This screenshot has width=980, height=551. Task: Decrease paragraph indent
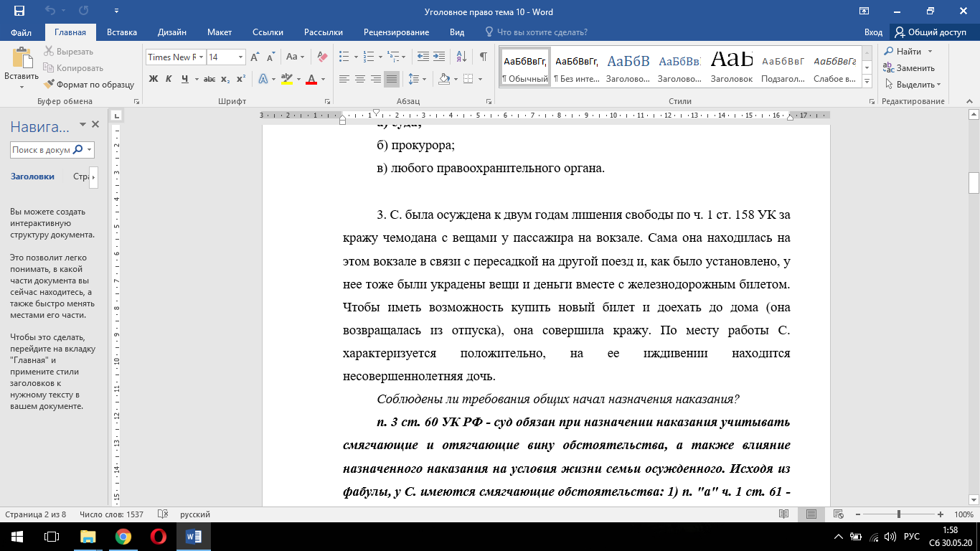click(x=423, y=57)
